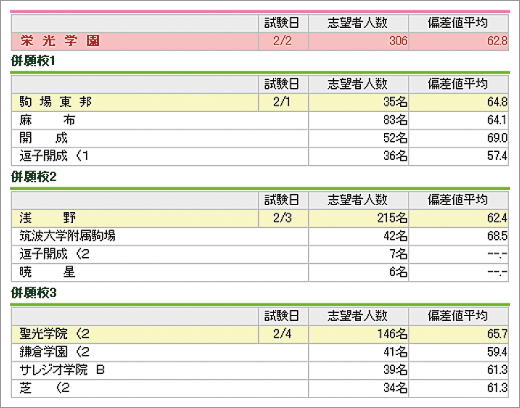Click the 64.1 deviation value
Image resolution: width=520 pixels, height=408 pixels.
click(497, 120)
